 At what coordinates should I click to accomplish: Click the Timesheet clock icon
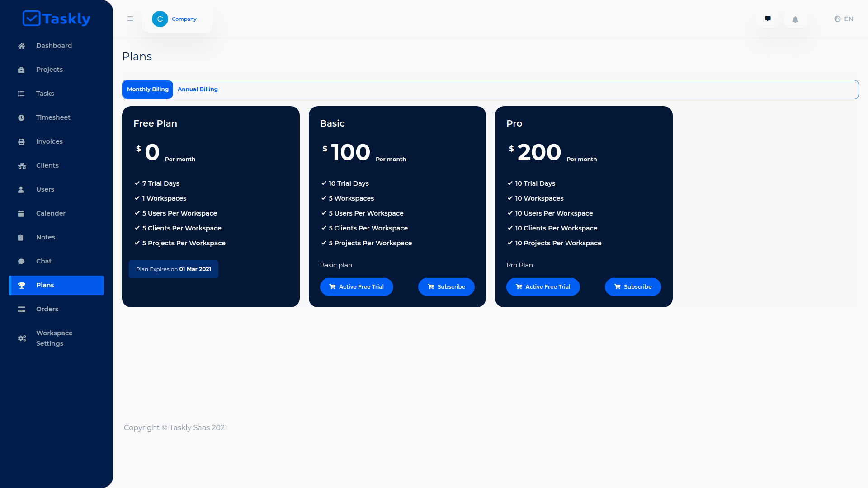pyautogui.click(x=21, y=118)
